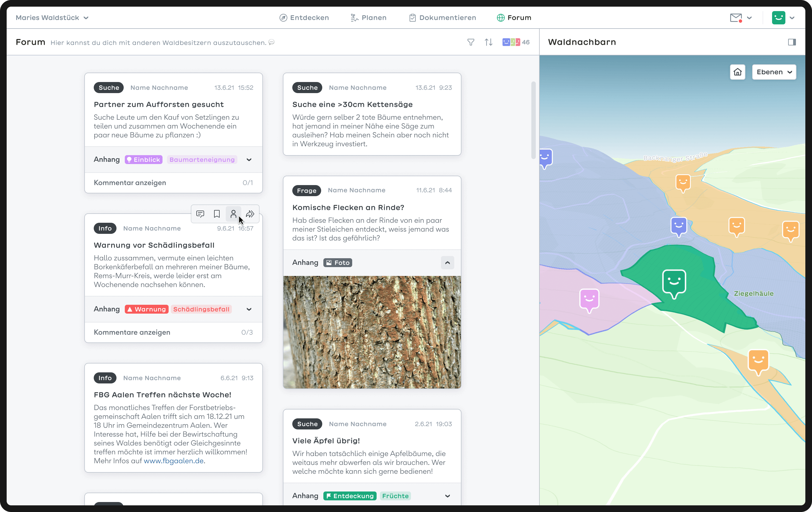Bookmark the Schädlingsbefall post
The image size is (812, 512).
pos(217,214)
